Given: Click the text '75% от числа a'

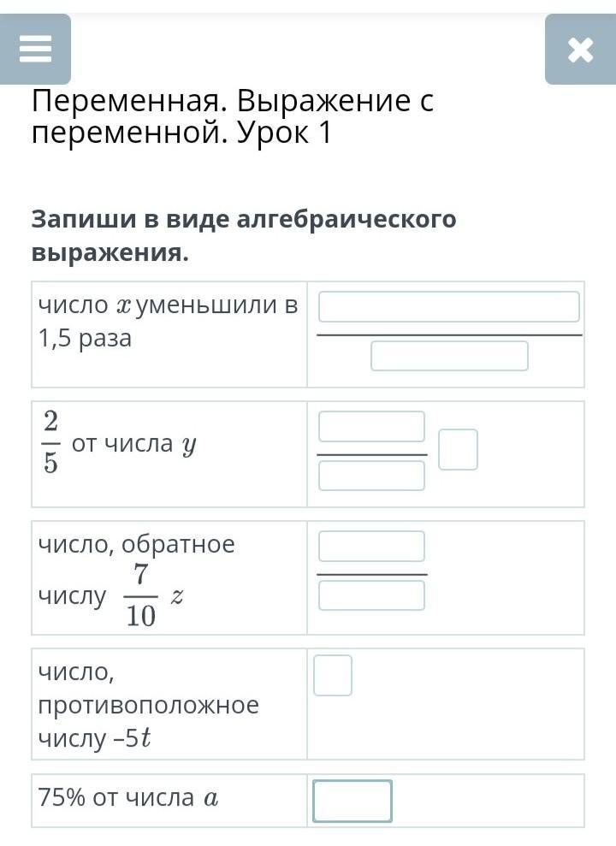Looking at the screenshot, I should 128,798.
